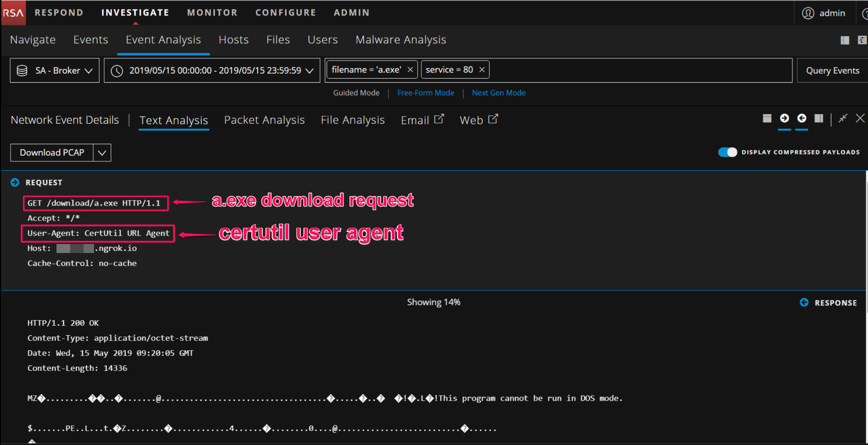Screen dimensions: 868x445
Task: Open the events list settings icon
Action: click(x=862, y=40)
